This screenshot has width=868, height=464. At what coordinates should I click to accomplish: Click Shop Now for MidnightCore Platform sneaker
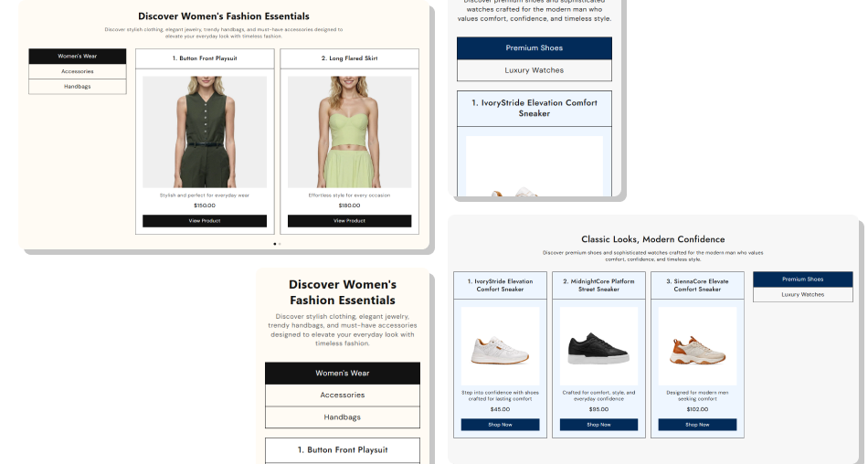pos(598,425)
